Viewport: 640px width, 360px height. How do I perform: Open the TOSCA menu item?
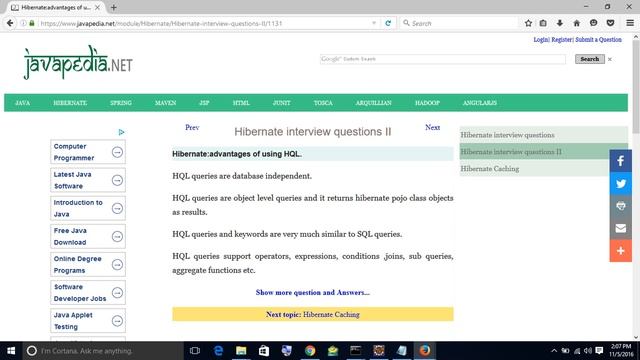tap(323, 103)
